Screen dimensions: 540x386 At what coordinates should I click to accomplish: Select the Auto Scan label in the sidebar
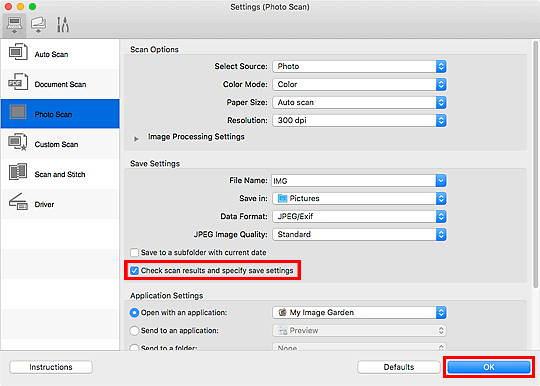(51, 54)
